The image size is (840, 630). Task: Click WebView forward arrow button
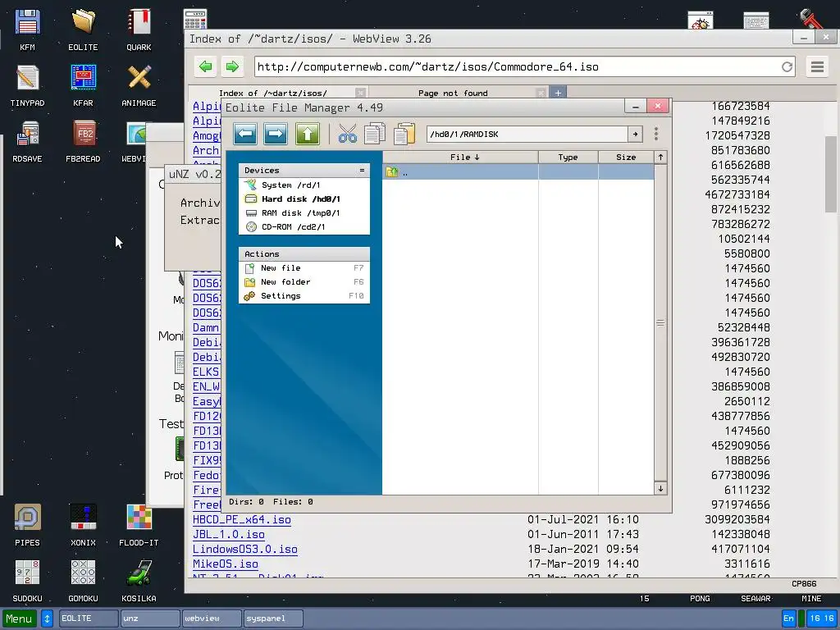pyautogui.click(x=232, y=66)
